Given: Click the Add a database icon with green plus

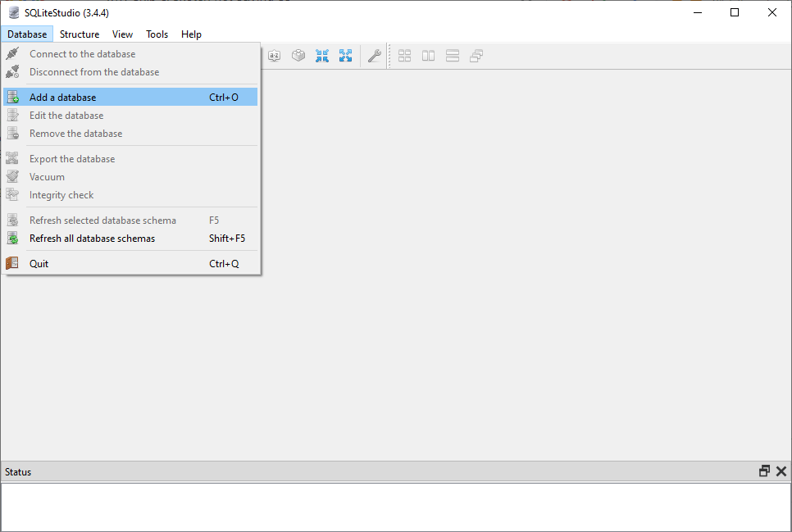Looking at the screenshot, I should 12,97.
